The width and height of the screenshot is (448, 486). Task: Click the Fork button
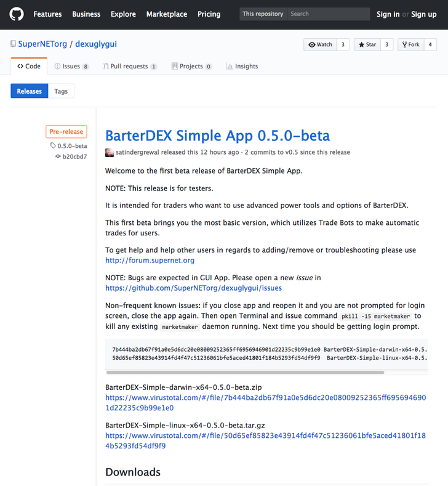[x=411, y=44]
